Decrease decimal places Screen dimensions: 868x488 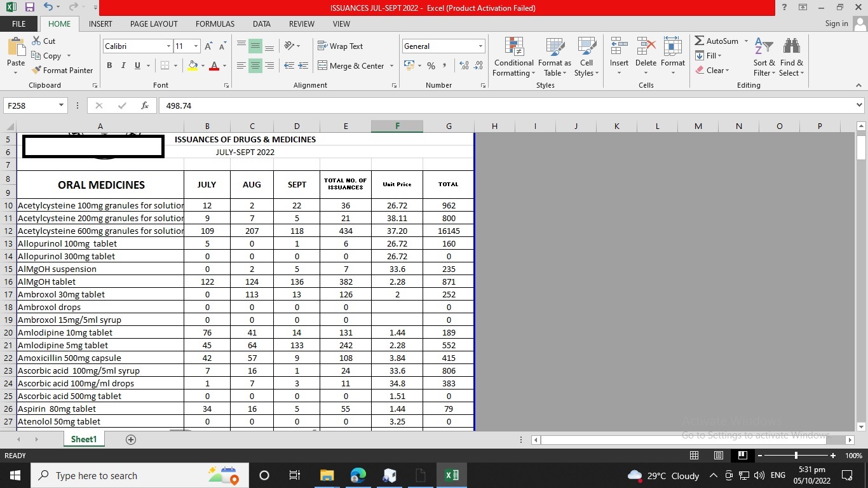pos(478,65)
